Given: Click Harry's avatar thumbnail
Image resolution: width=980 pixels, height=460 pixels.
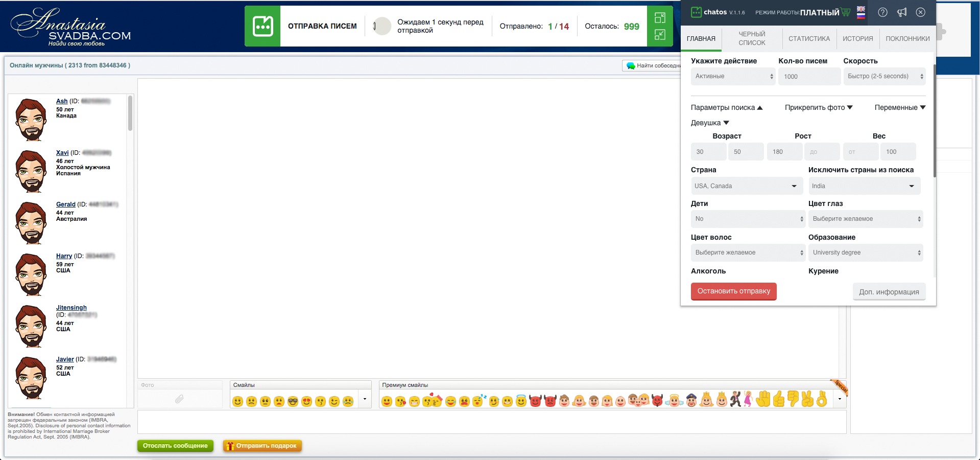Looking at the screenshot, I should point(31,274).
